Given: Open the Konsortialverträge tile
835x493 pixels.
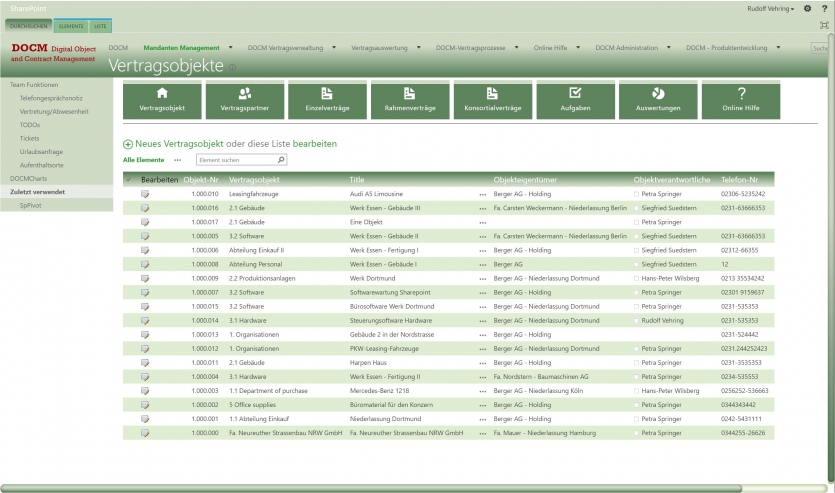Looking at the screenshot, I should [493, 100].
